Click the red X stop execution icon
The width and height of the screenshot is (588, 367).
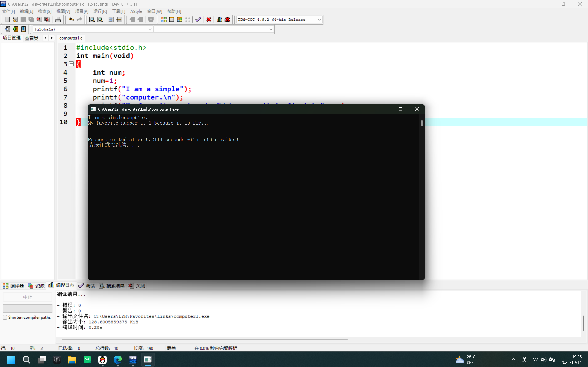pyautogui.click(x=209, y=19)
